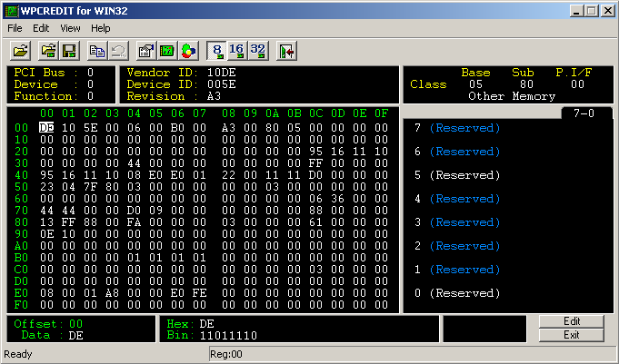Image resolution: width=619 pixels, height=364 pixels.
Task: Select bit 1 (Reserved) entry
Action: [457, 270]
